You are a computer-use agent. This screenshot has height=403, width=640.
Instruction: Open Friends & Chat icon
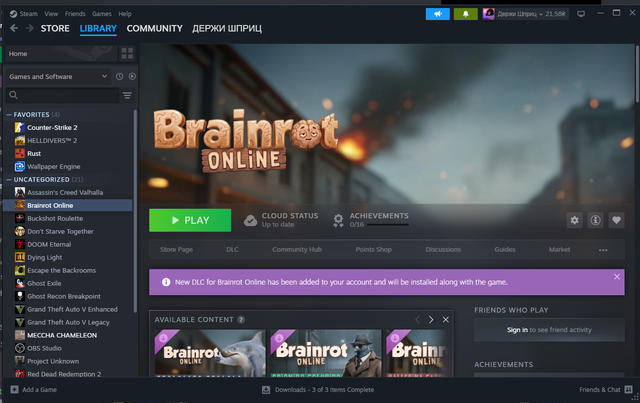(629, 390)
